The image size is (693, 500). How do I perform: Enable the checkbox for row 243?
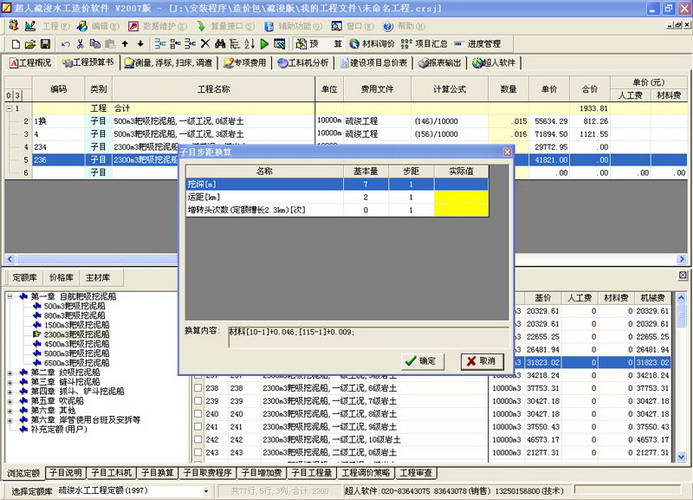pyautogui.click(x=198, y=452)
